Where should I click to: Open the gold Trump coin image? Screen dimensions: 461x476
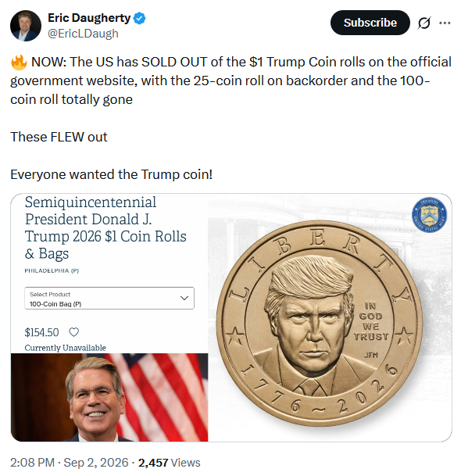[x=320, y=324]
